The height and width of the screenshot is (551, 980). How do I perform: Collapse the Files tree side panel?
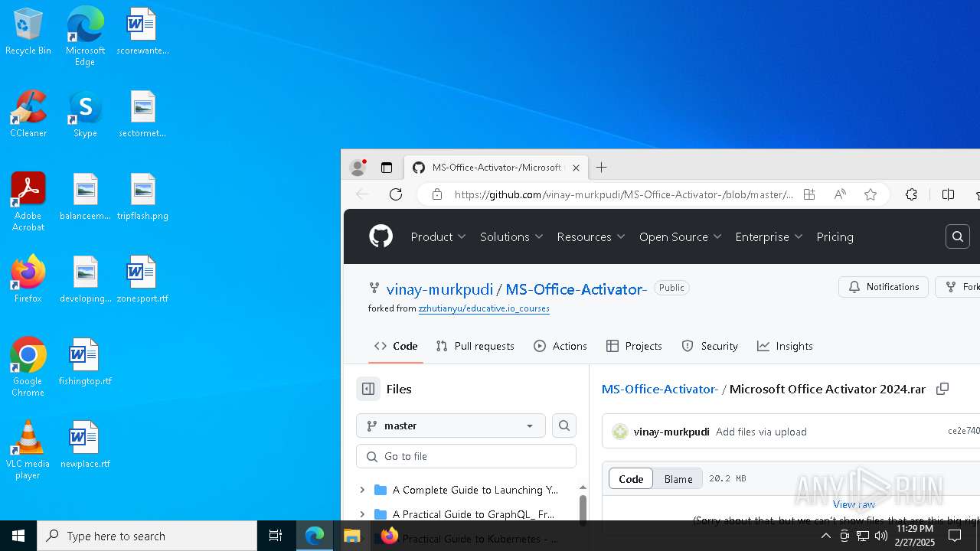pyautogui.click(x=368, y=389)
